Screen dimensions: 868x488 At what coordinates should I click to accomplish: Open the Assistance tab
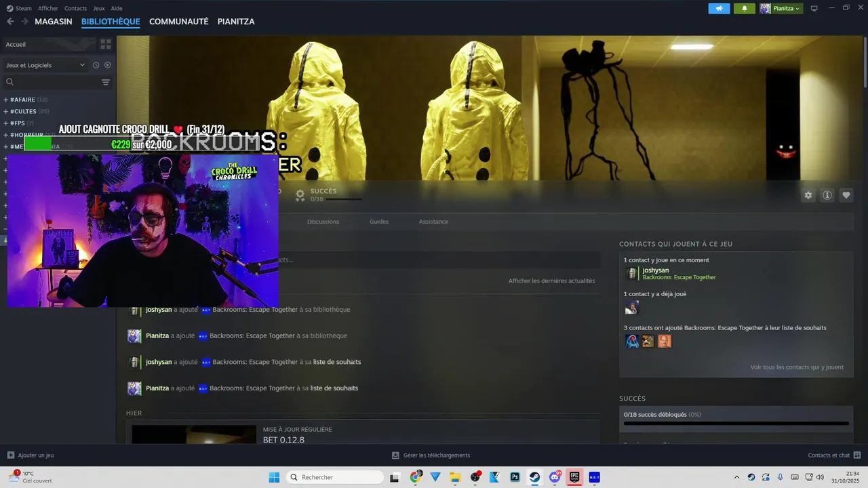(433, 222)
